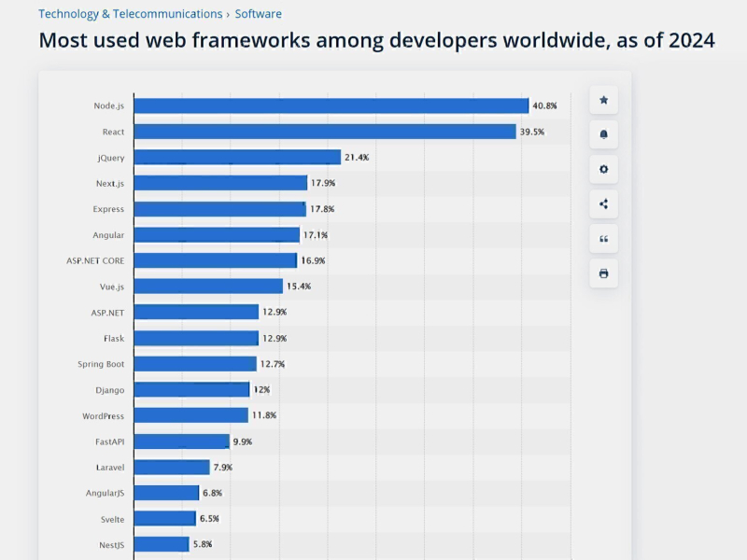
Task: Select the Spring Boot bar
Action: (x=195, y=364)
